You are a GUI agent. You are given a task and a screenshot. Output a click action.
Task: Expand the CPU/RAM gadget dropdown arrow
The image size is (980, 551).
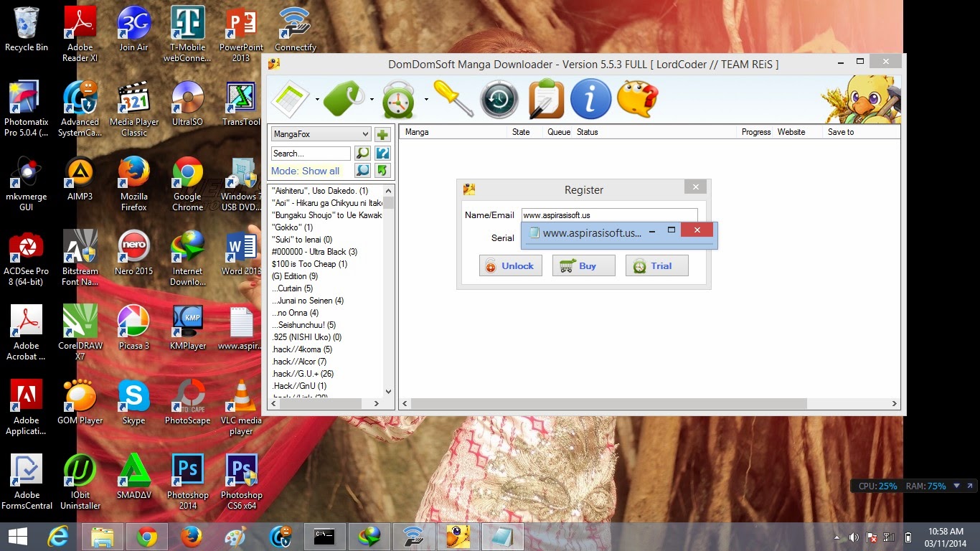pos(955,486)
